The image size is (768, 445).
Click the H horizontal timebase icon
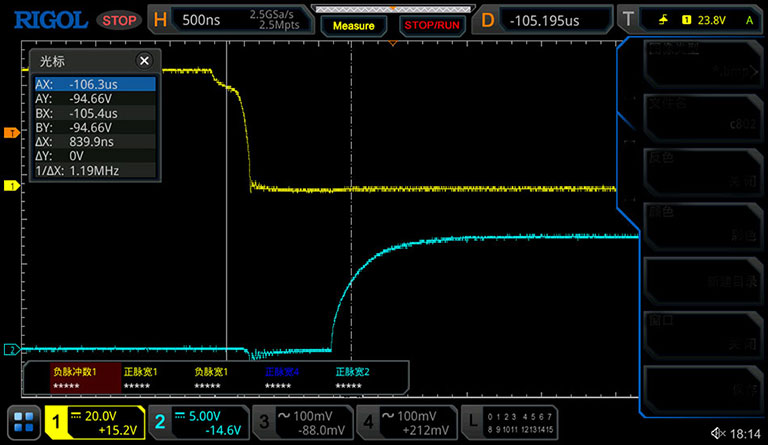click(x=159, y=20)
